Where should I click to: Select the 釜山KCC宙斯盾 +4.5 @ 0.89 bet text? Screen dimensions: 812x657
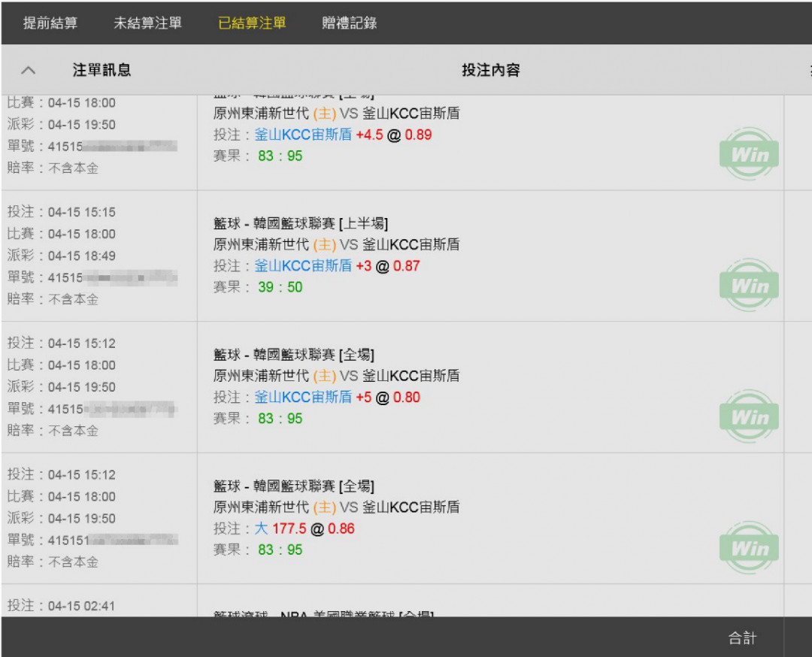(343, 135)
